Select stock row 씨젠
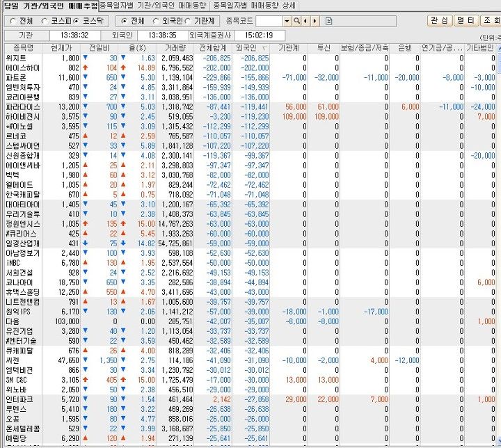The height and width of the screenshot is (448, 501). tap(250, 360)
